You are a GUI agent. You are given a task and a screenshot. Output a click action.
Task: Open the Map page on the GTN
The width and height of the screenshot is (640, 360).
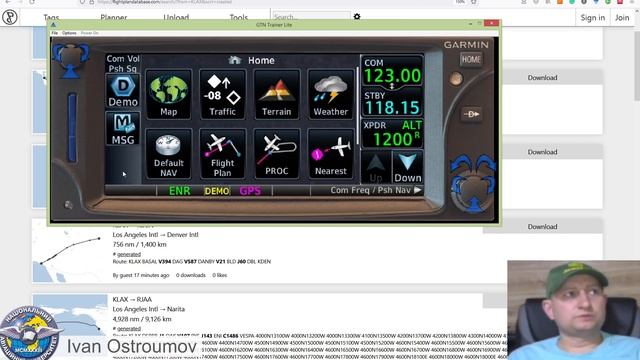(169, 95)
